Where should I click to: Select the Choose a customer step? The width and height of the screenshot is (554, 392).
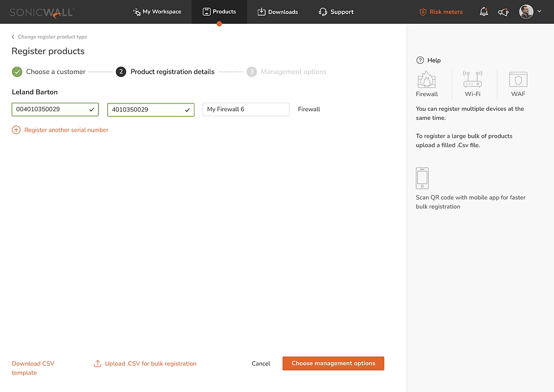click(x=56, y=72)
